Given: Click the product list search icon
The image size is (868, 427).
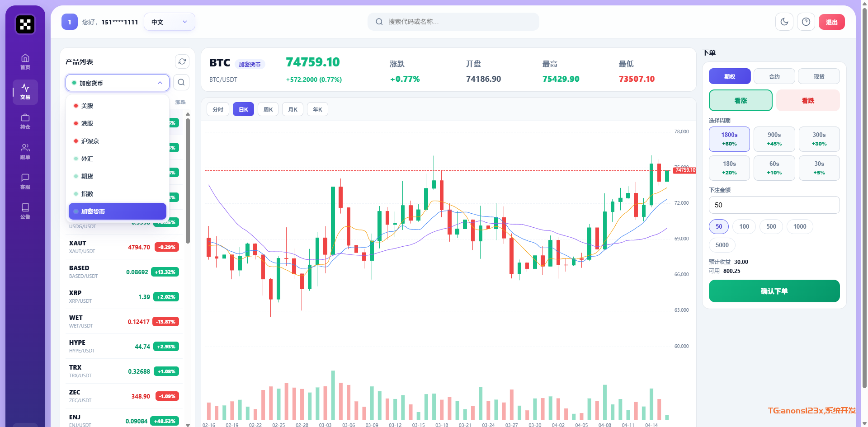Looking at the screenshot, I should [x=181, y=82].
